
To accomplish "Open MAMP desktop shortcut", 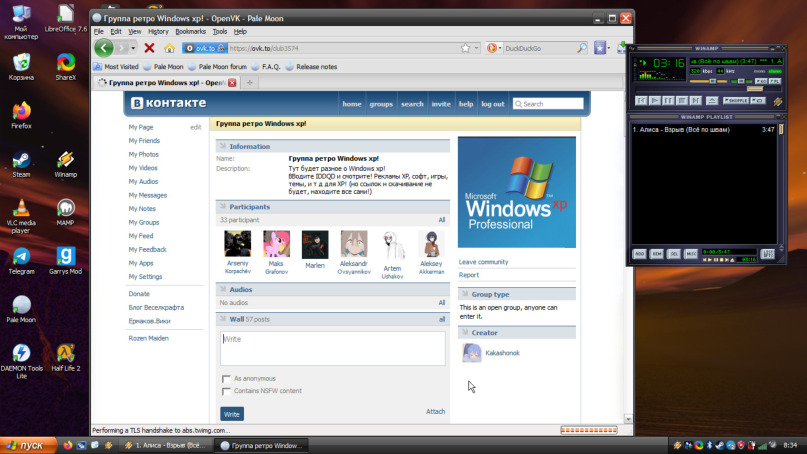I will click(65, 212).
